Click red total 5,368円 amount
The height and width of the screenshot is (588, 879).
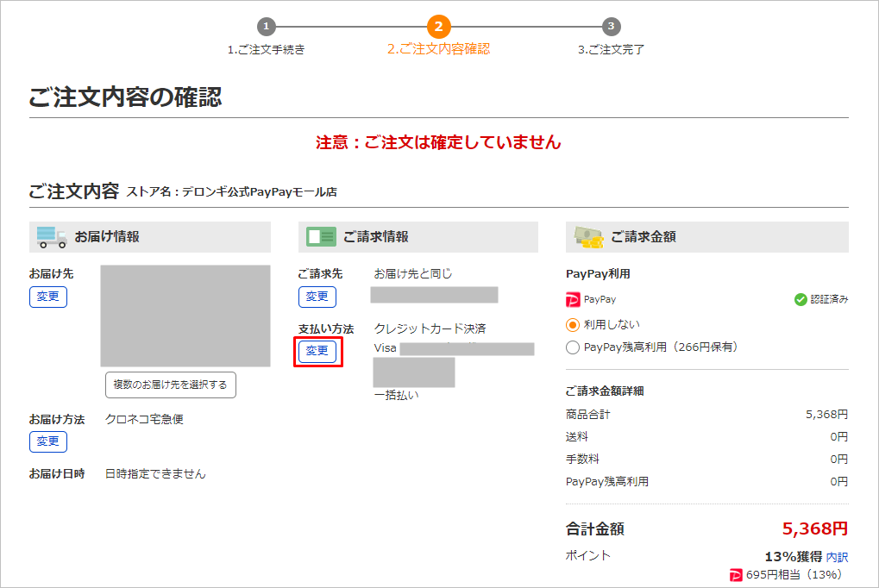[815, 529]
